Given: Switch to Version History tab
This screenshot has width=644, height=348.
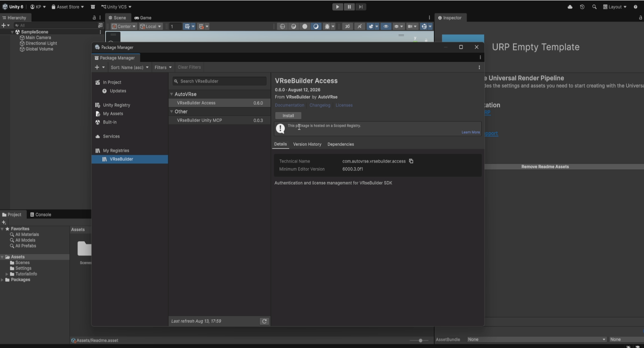Looking at the screenshot, I should coord(307,144).
